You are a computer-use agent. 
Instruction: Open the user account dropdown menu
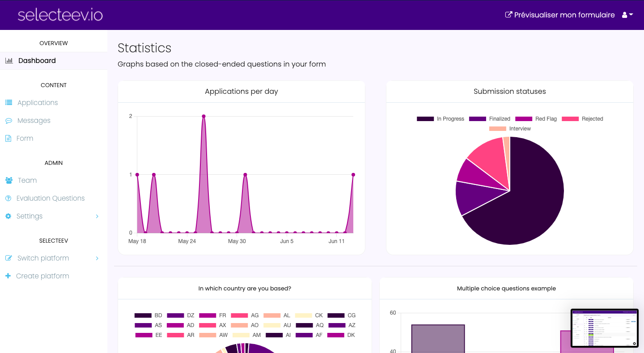click(627, 14)
